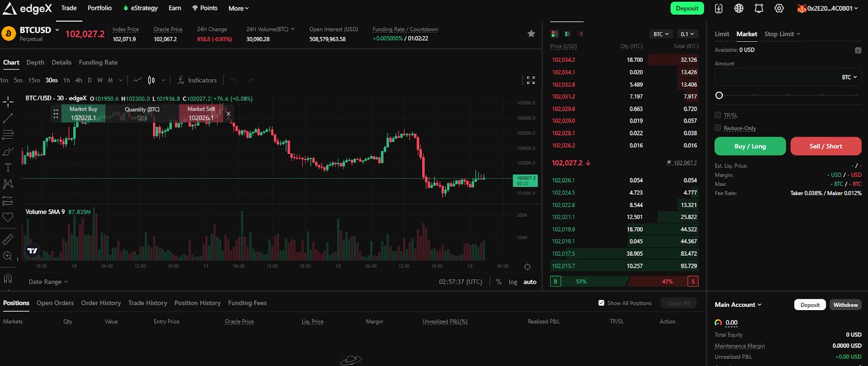Uncheck Show All Positions

point(601,303)
